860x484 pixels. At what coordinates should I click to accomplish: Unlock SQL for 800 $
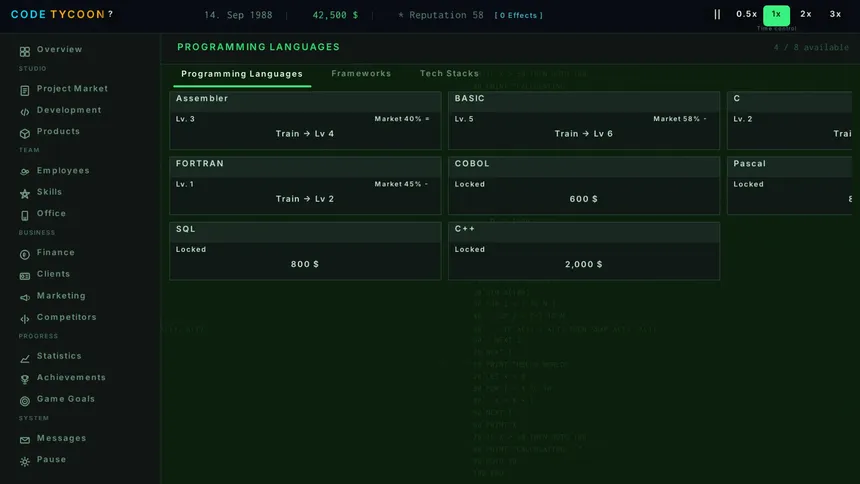click(305, 264)
